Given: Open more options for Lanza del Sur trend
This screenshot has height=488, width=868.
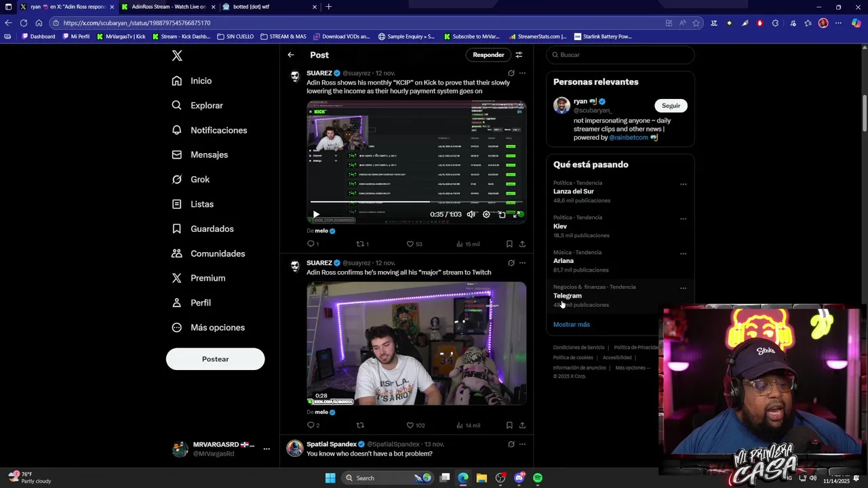Looking at the screenshot, I should 683,184.
